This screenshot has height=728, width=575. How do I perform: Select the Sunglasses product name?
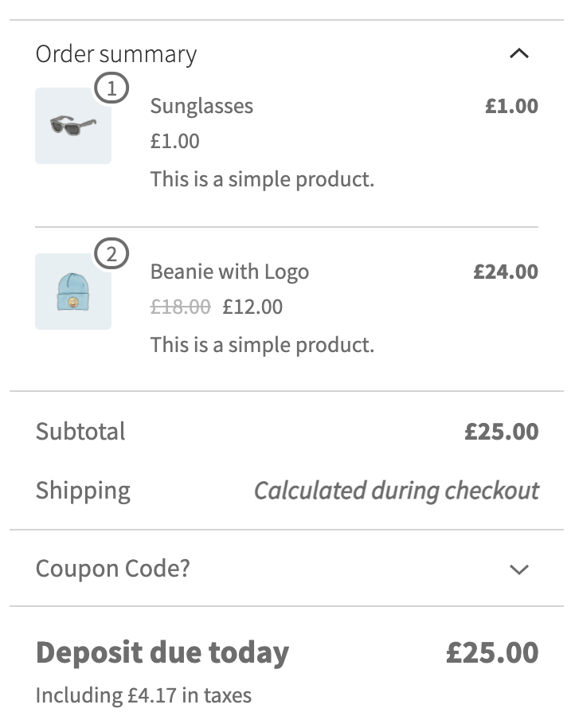click(201, 106)
